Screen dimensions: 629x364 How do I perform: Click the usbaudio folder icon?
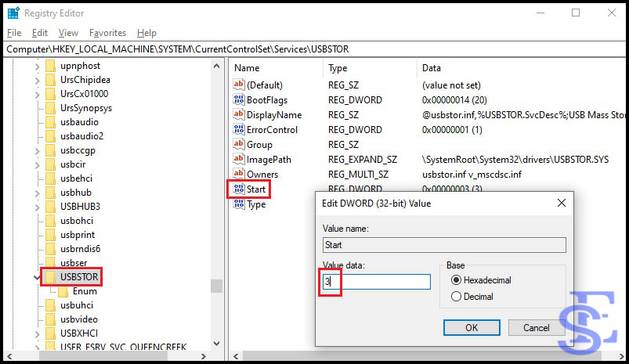click(x=51, y=122)
